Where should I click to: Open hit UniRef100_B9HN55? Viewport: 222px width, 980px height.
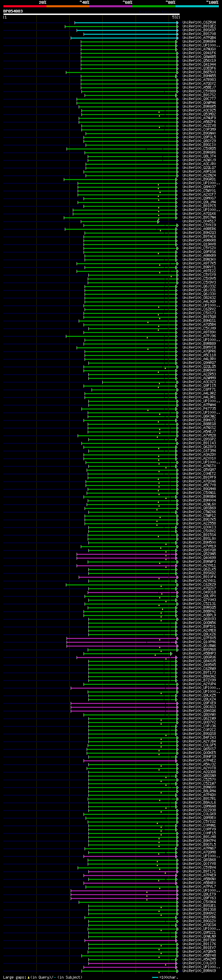(x=199, y=76)
